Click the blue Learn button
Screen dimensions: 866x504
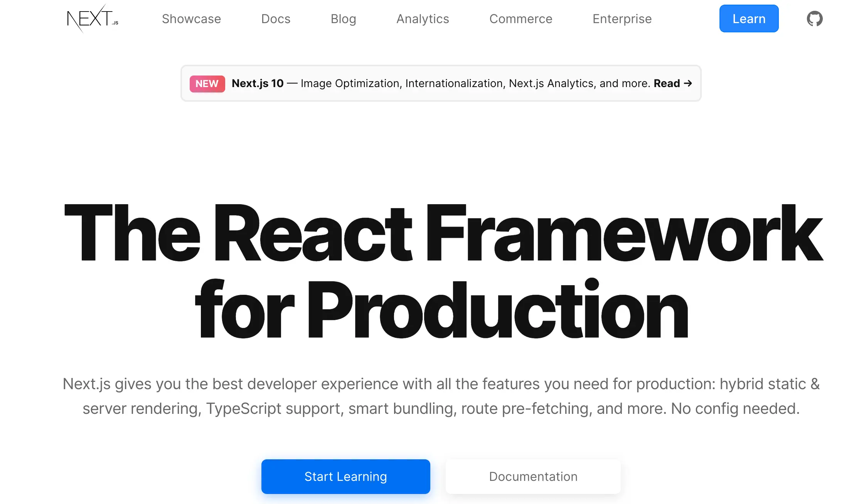click(x=748, y=18)
